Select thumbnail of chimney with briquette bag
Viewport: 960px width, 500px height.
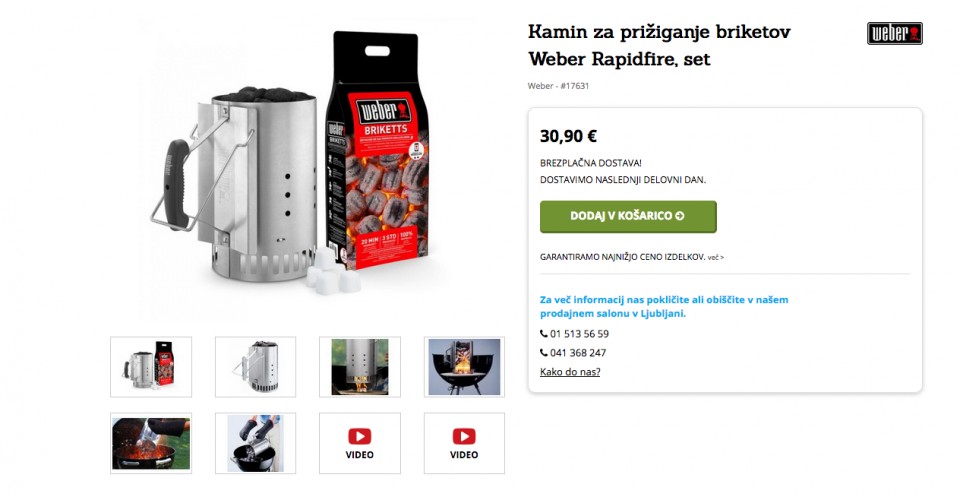tap(151, 367)
